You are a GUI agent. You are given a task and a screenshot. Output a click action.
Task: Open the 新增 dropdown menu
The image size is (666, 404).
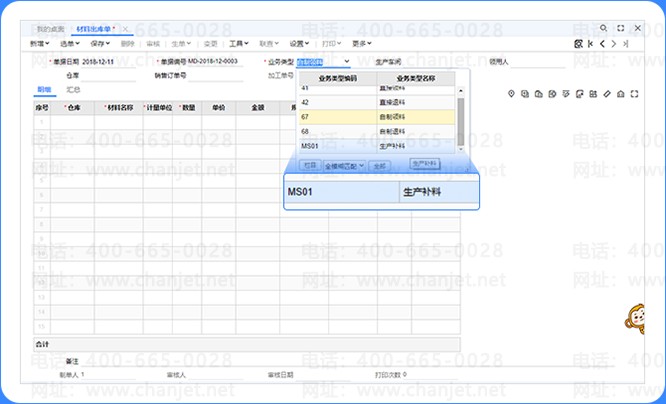click(x=40, y=43)
